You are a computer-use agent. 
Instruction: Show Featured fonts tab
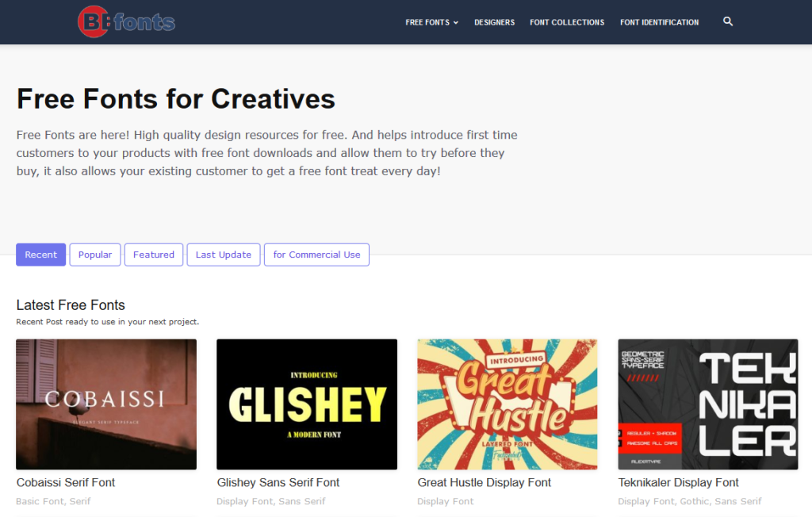153,255
